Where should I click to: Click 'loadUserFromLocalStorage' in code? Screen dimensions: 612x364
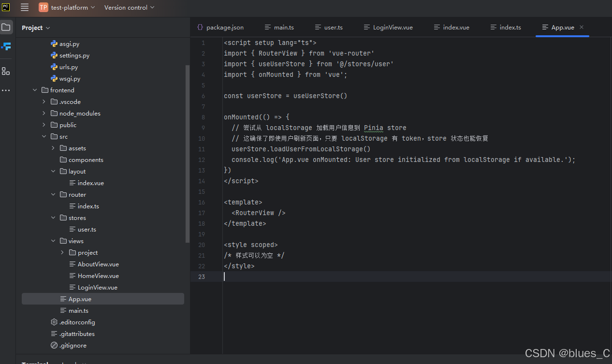tap(316, 149)
